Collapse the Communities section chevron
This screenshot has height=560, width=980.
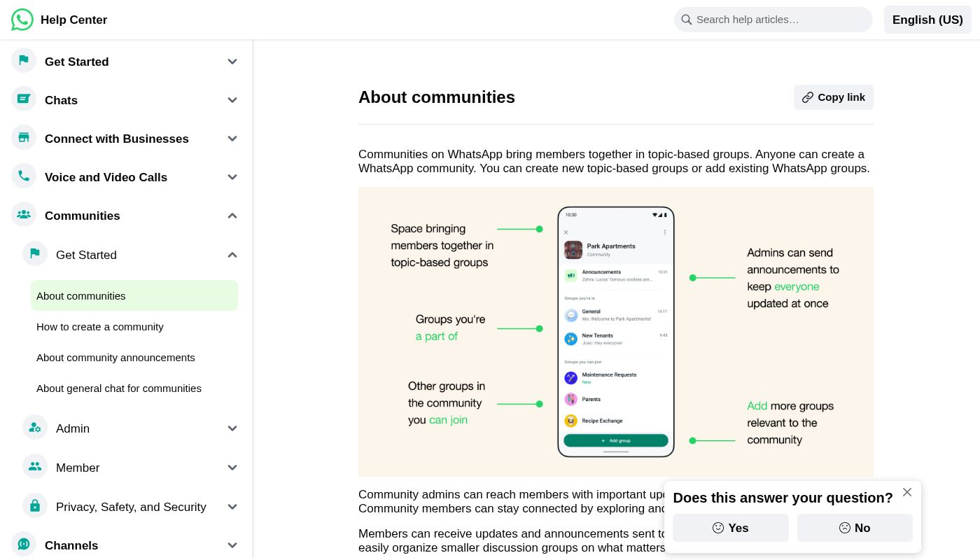click(x=232, y=216)
